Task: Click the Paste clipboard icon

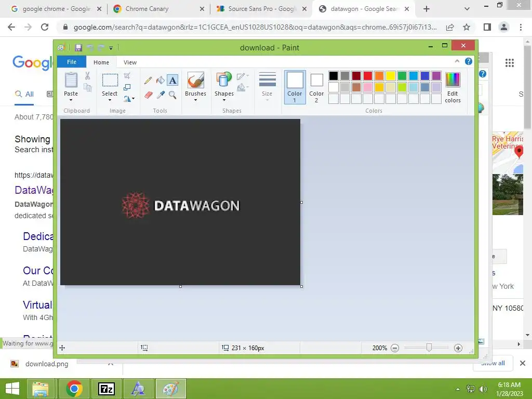Action: [x=71, y=81]
